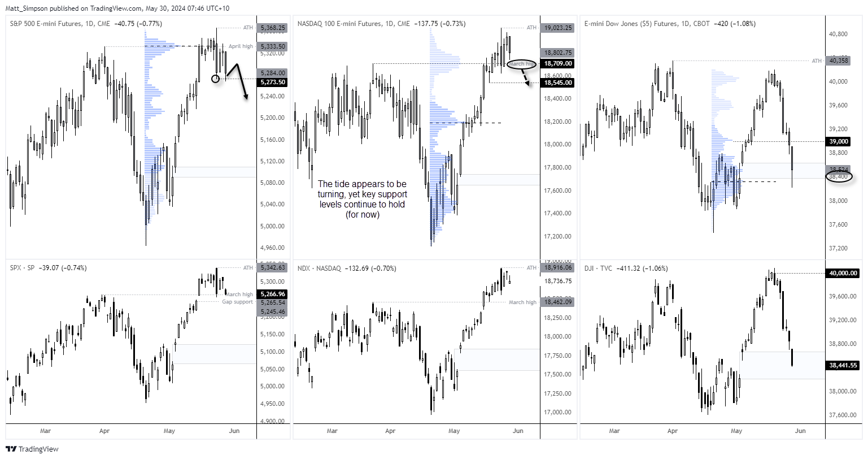Click the 17,800.00 axis value on NASDAQ futures
Screen dimensions: 868x459
558,168
